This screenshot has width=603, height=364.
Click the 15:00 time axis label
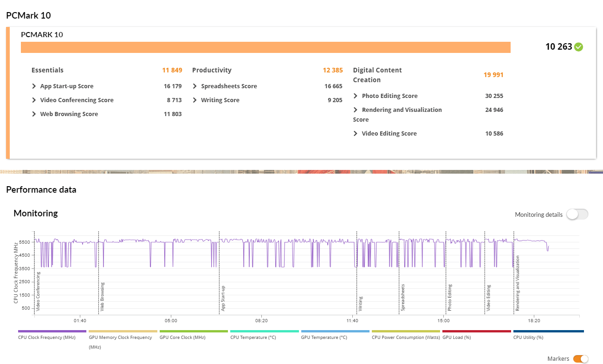point(443,321)
